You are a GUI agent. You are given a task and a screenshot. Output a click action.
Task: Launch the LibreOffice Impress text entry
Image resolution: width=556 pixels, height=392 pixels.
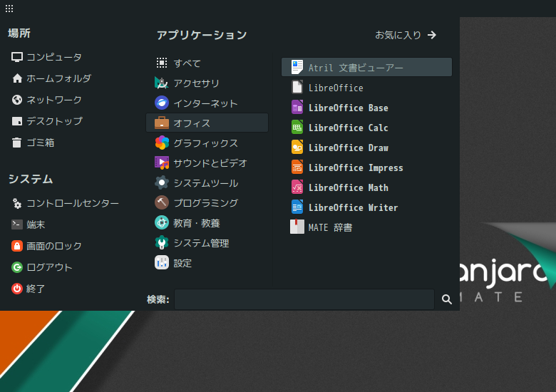point(356,167)
